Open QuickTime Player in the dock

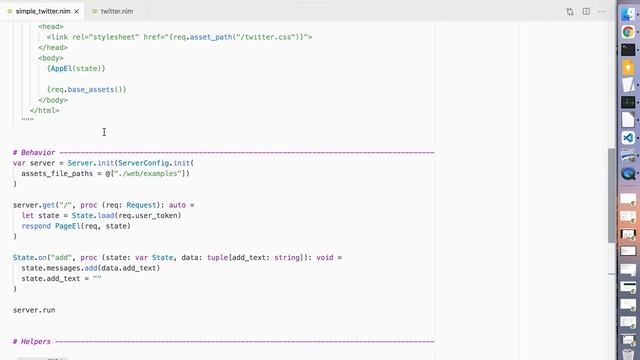(628, 173)
